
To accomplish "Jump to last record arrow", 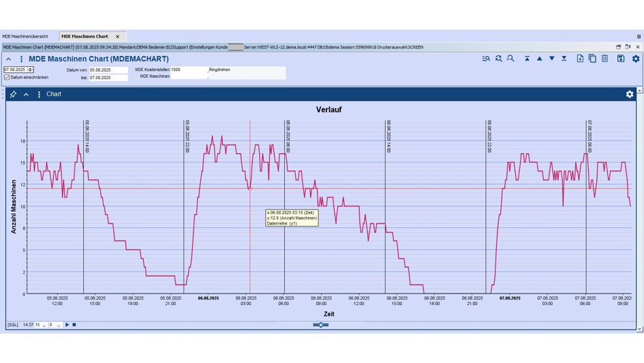I will point(564,59).
